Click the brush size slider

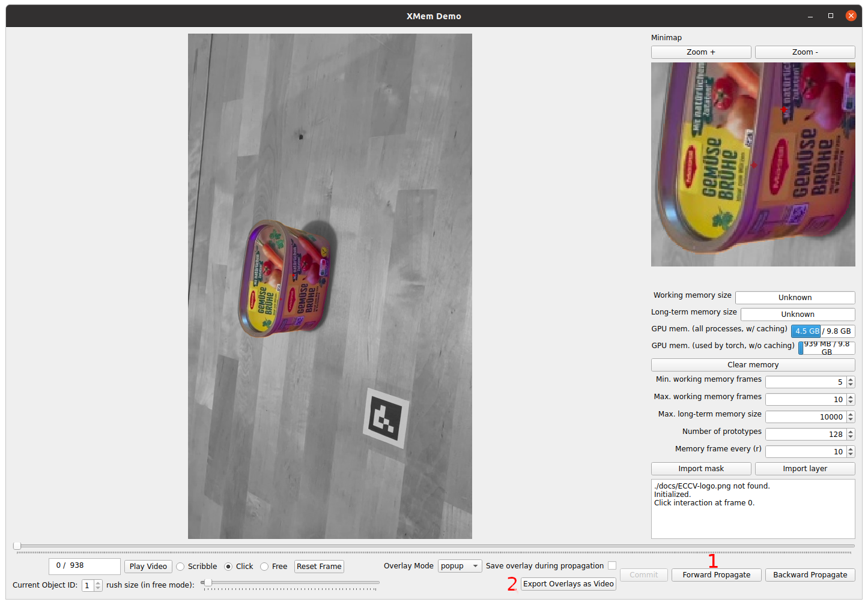point(291,582)
